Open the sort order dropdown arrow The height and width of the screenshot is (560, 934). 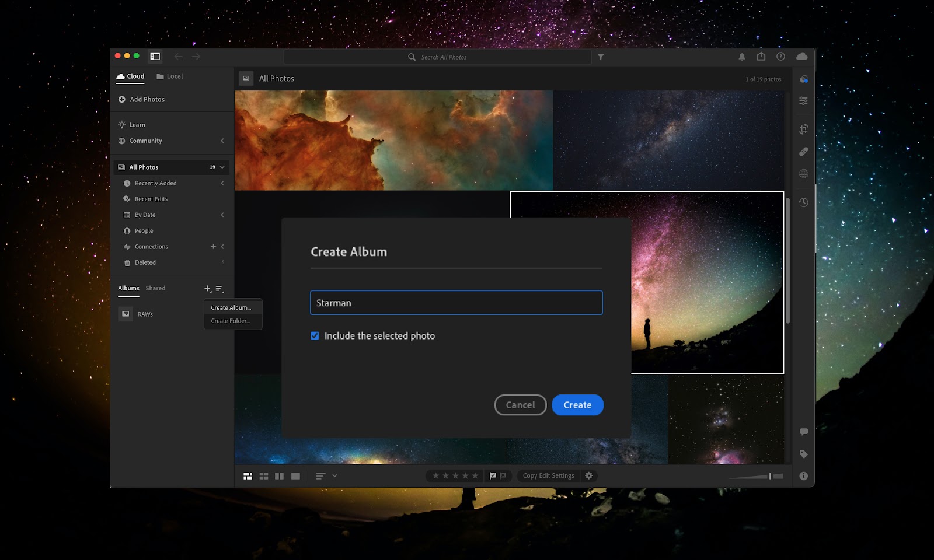[334, 476]
